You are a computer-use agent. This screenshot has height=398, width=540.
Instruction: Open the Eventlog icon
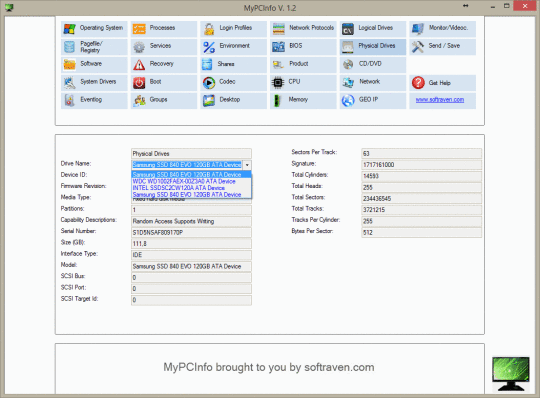pyautogui.click(x=69, y=101)
